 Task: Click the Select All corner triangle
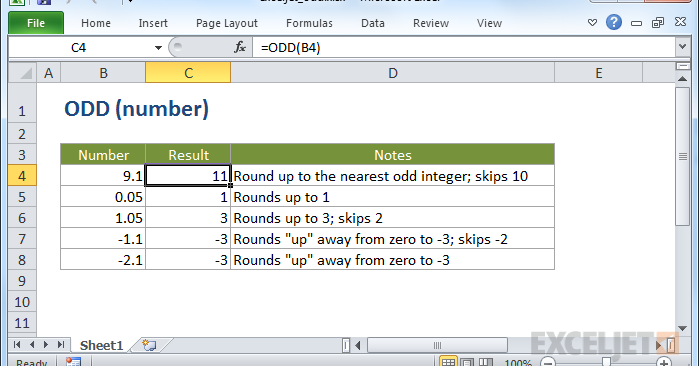pos(22,73)
